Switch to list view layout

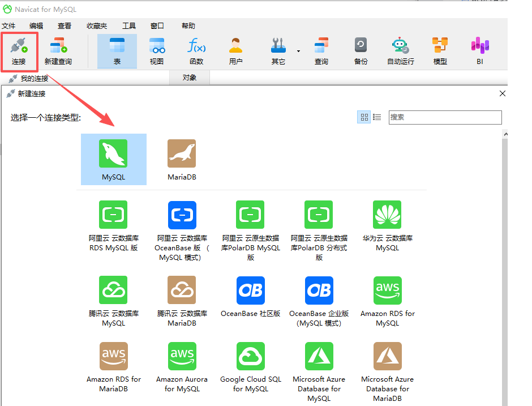(377, 117)
